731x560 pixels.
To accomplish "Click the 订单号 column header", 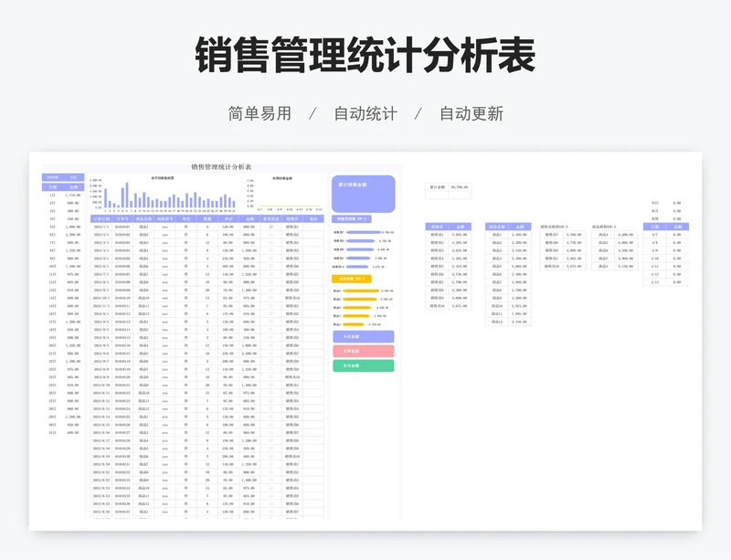I will [x=122, y=218].
